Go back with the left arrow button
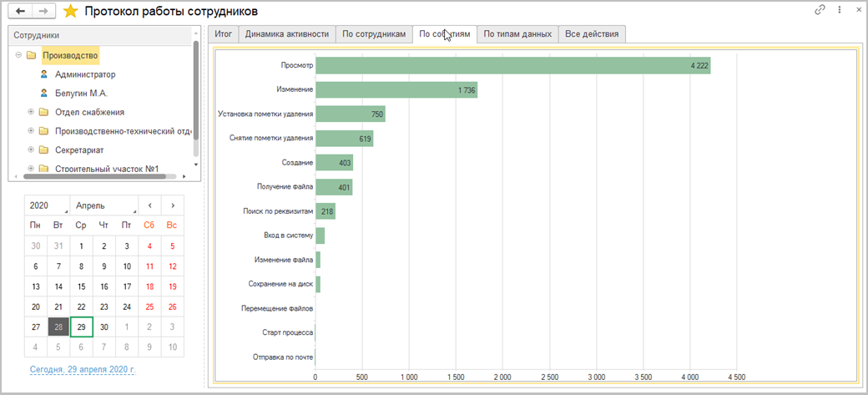 pos(21,11)
